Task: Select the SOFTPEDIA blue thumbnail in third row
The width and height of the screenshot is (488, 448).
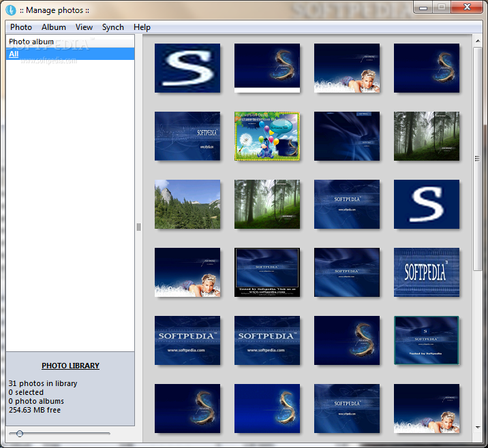Action: pyautogui.click(x=347, y=204)
